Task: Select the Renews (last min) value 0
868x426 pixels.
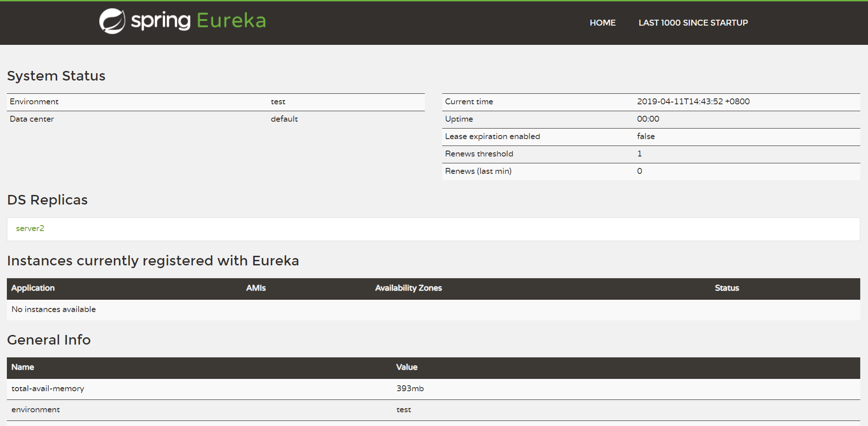Action: pos(639,171)
